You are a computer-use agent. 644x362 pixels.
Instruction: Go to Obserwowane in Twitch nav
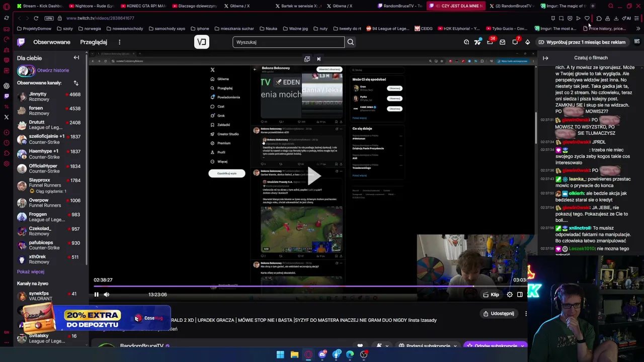[52, 42]
